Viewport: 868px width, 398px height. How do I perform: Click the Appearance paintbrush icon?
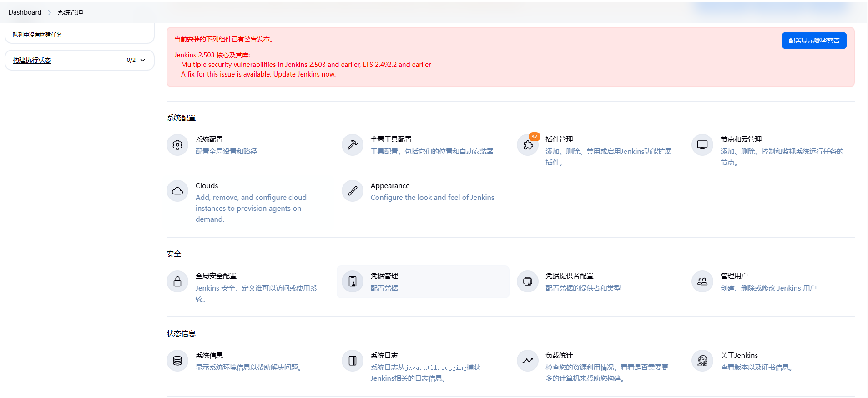click(x=353, y=191)
